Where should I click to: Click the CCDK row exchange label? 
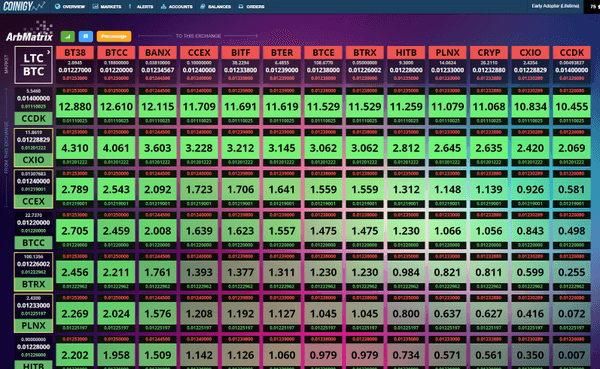coord(33,118)
